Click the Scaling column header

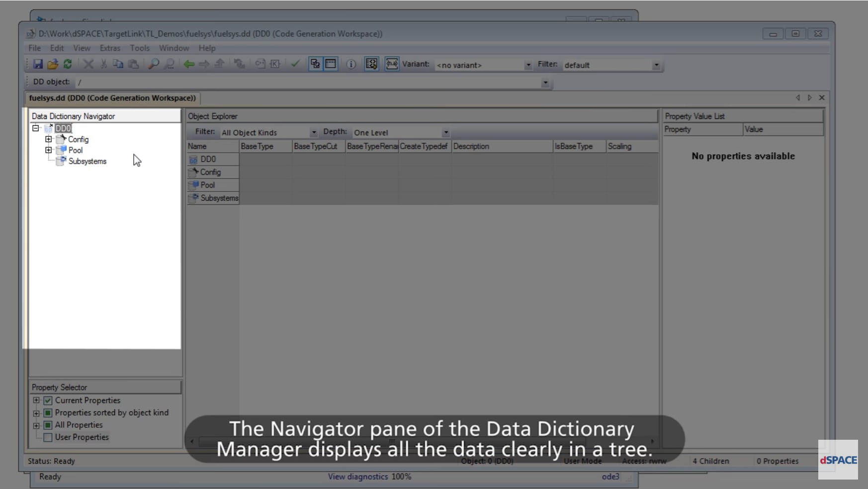coord(632,146)
